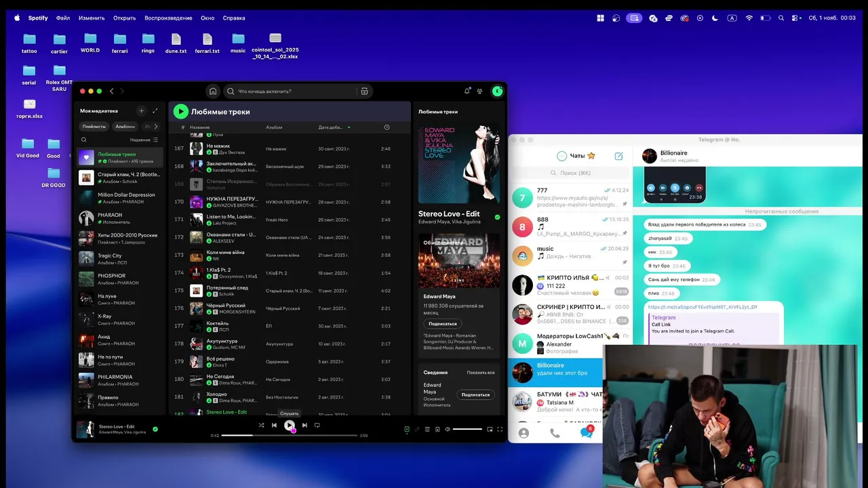Image resolution: width=868 pixels, height=488 pixels.
Task: Select track Чёрный Русский row 176
Action: click(290, 308)
